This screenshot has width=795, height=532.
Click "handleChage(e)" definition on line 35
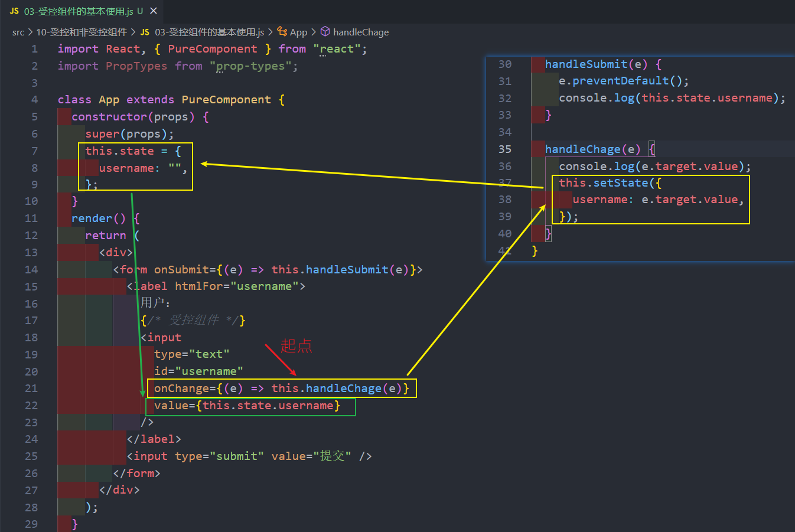[593, 149]
